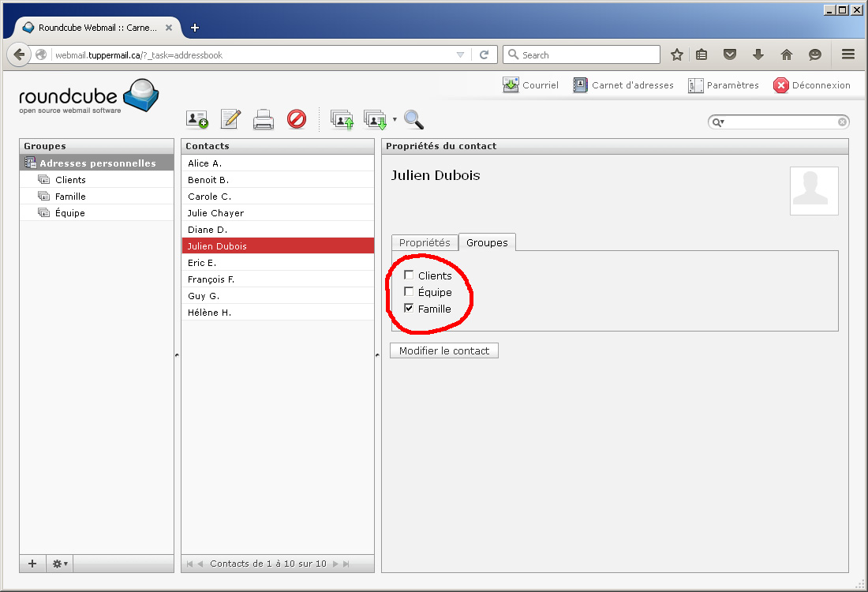Click the Modifier le contact button

coord(444,350)
